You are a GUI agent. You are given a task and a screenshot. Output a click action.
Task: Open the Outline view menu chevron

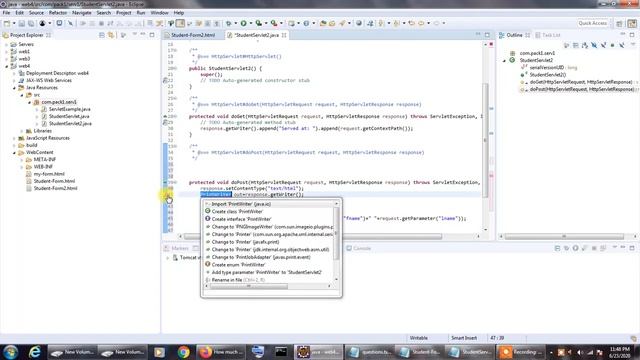pos(632,45)
